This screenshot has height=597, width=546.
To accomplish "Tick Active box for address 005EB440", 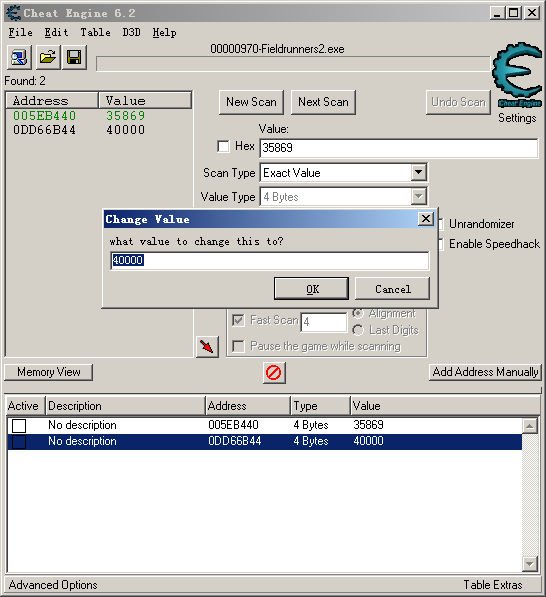I will (19, 425).
